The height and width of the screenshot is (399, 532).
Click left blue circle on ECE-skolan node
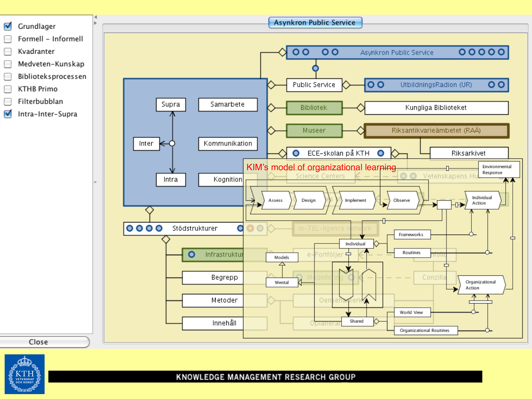(296, 153)
